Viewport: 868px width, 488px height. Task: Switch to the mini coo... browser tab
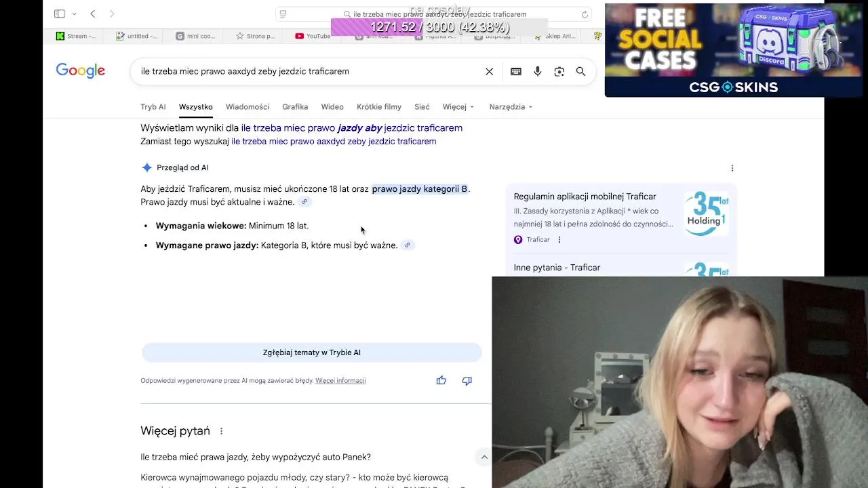[196, 36]
